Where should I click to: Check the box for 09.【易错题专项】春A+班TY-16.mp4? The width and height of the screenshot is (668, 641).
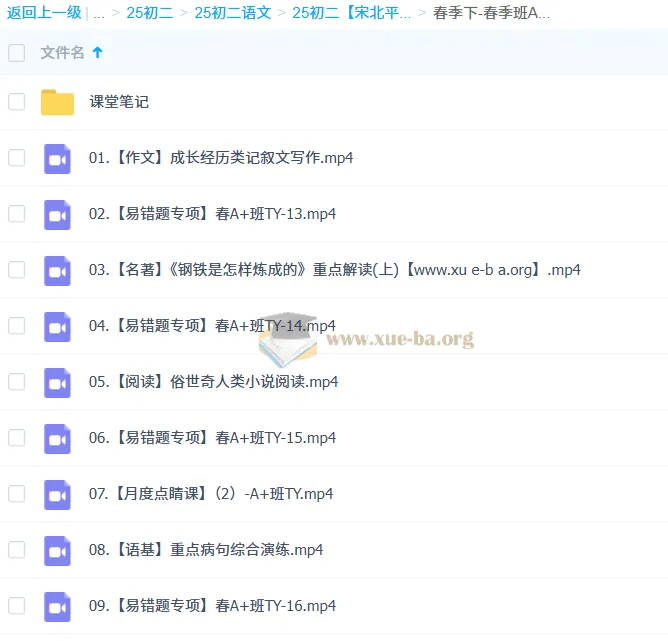click(17, 606)
